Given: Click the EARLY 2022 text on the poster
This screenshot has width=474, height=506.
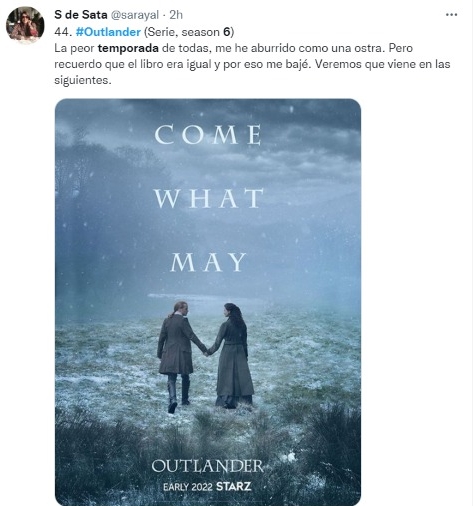Looking at the screenshot, I should click(188, 487).
